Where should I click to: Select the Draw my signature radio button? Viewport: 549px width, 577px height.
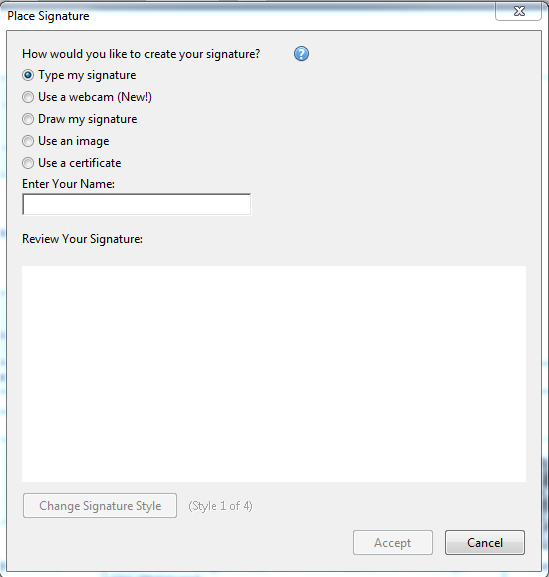click(x=28, y=119)
